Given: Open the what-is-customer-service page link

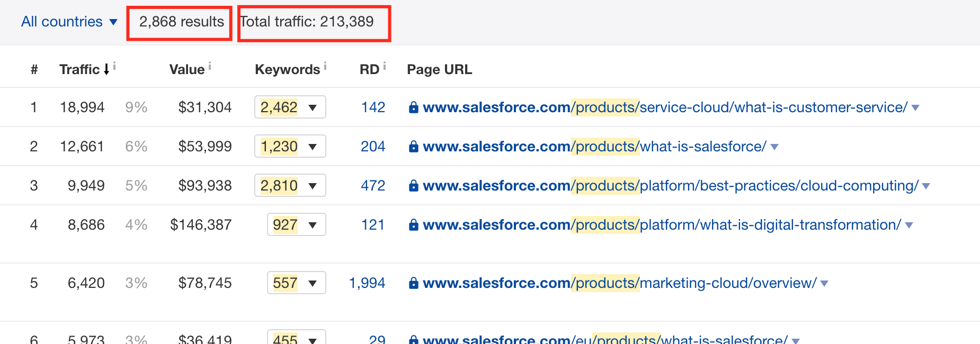Looking at the screenshot, I should (x=665, y=107).
